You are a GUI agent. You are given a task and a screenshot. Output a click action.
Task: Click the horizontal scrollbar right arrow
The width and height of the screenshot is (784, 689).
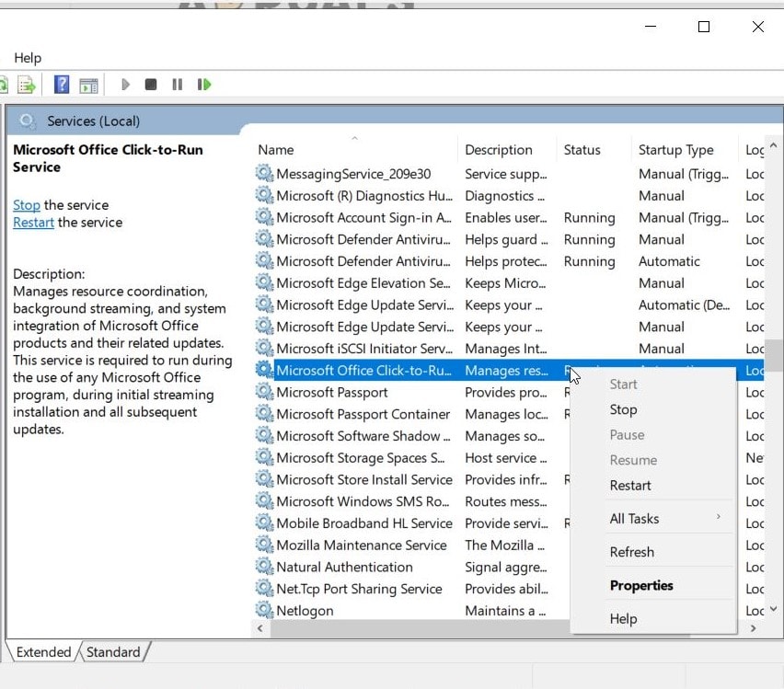pos(753,627)
